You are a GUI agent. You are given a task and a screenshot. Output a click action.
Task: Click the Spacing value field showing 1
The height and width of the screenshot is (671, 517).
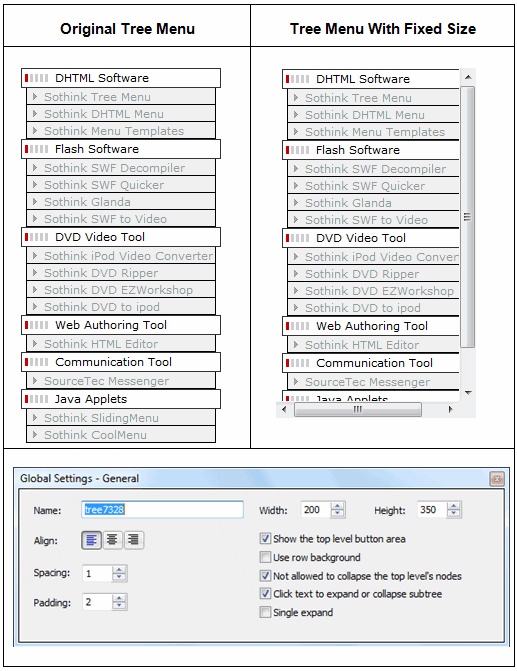(x=97, y=573)
